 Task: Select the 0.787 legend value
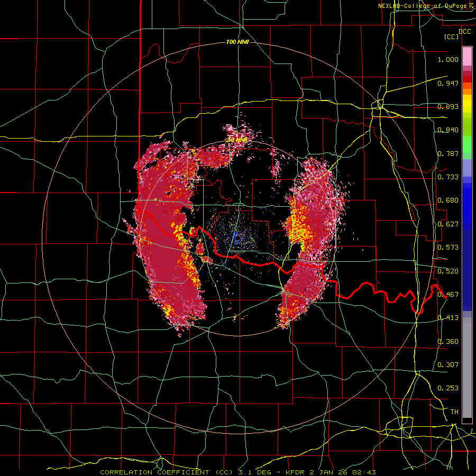tap(448, 153)
